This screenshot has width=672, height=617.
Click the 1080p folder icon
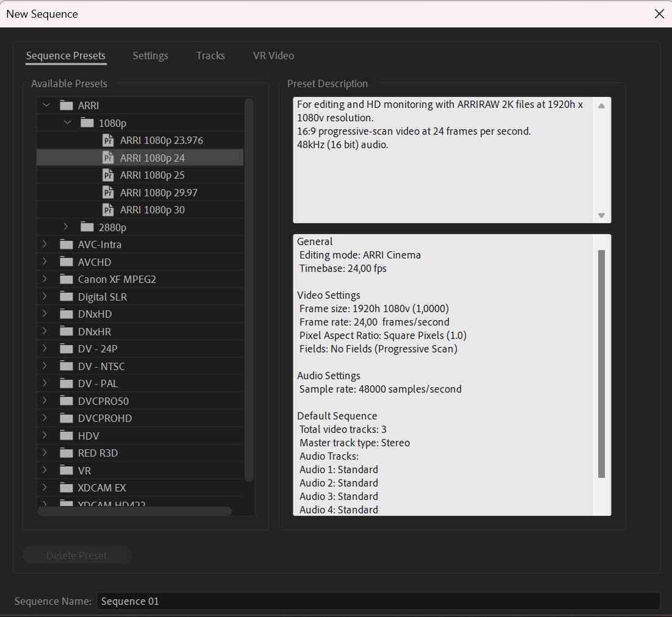[87, 123]
